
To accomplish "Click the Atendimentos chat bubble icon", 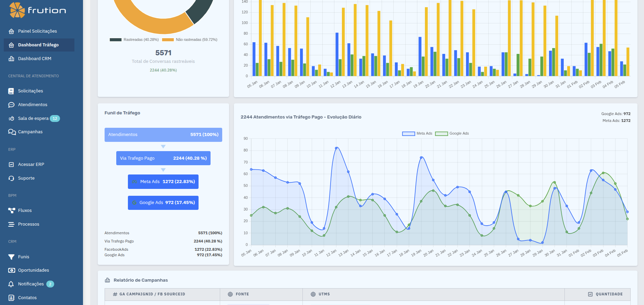I will point(11,105).
